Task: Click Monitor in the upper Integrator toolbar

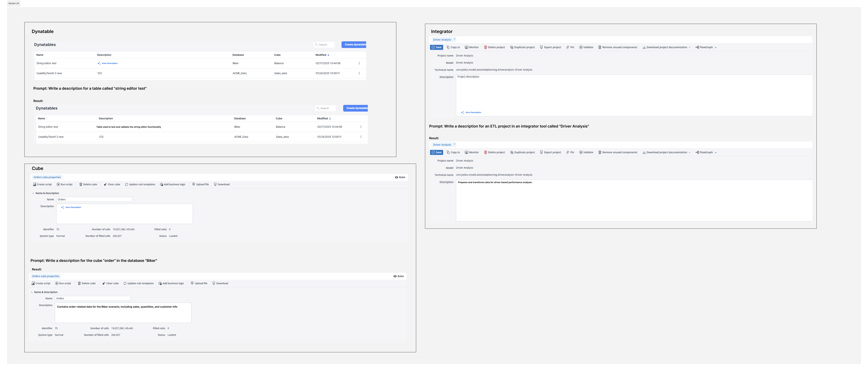Action: point(472,48)
